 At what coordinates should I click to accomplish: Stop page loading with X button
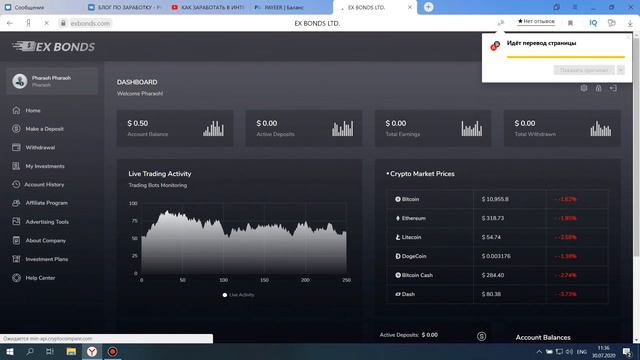(x=47, y=23)
